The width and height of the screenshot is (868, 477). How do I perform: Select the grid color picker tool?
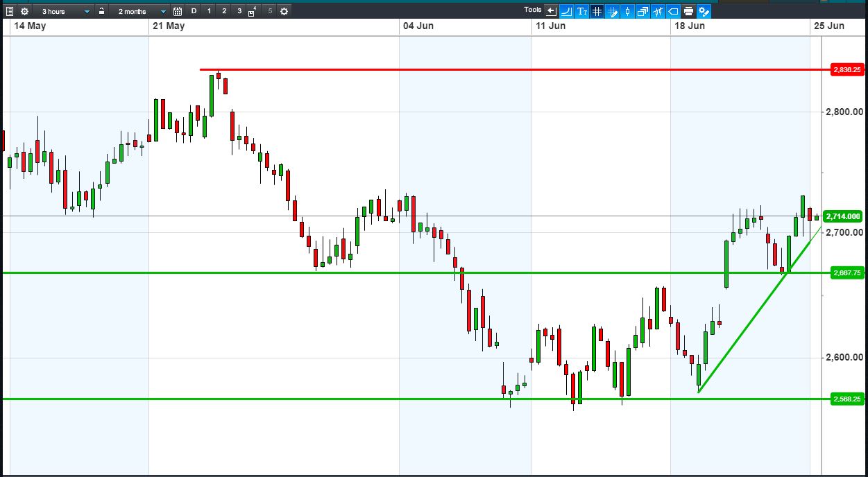[612, 11]
